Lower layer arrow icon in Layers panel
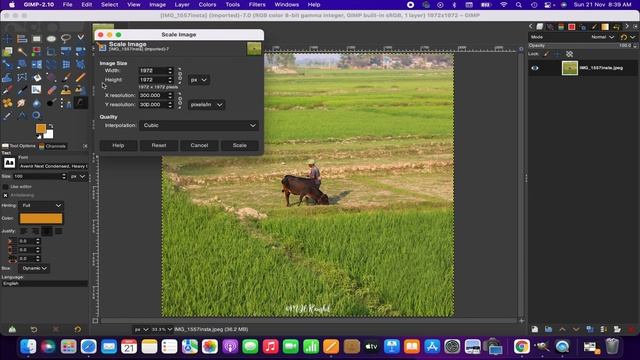640x360 pixels. click(x=576, y=329)
